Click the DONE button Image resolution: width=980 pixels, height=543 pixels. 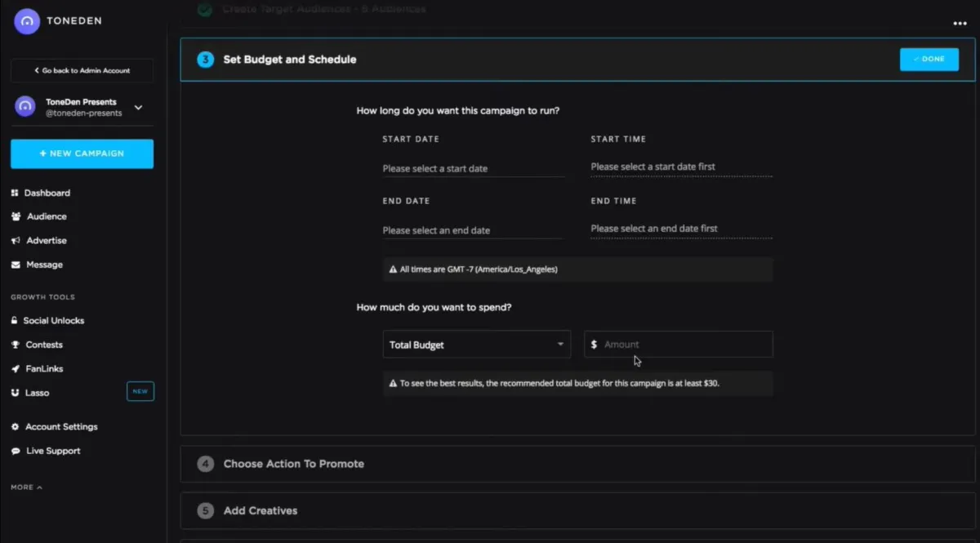929,59
